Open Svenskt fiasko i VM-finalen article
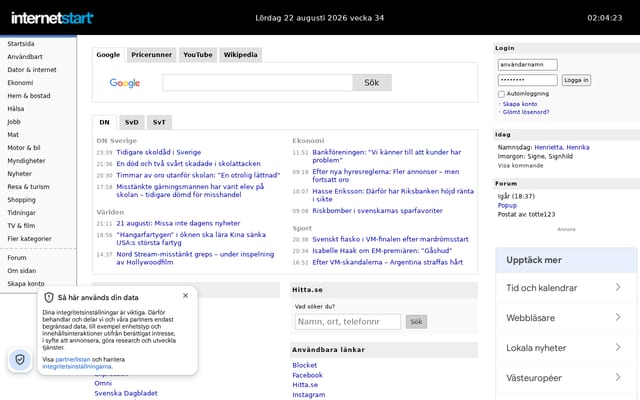This screenshot has height=400, width=640. pyautogui.click(x=391, y=239)
